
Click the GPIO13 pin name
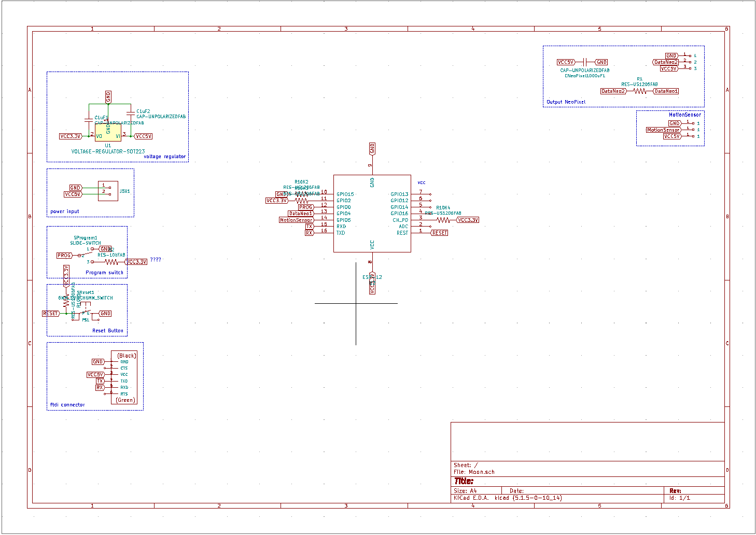tap(400, 194)
